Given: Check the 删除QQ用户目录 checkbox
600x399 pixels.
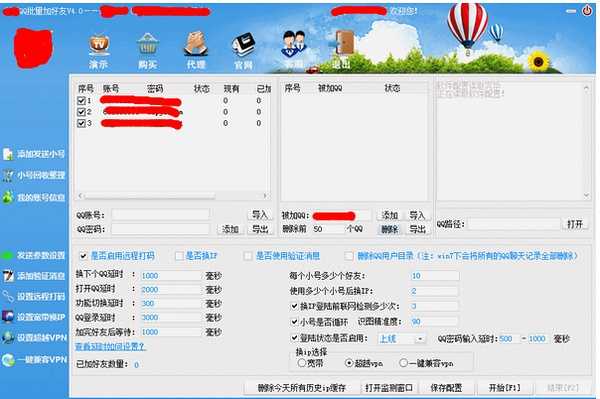Looking at the screenshot, I should [349, 256].
